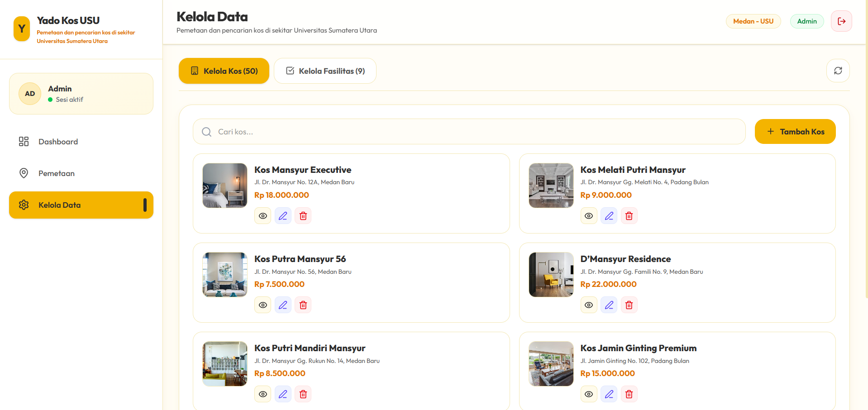Edit Kos Jamin Ginting Premium entry
Screen dimensions: 868x410
tap(609, 394)
